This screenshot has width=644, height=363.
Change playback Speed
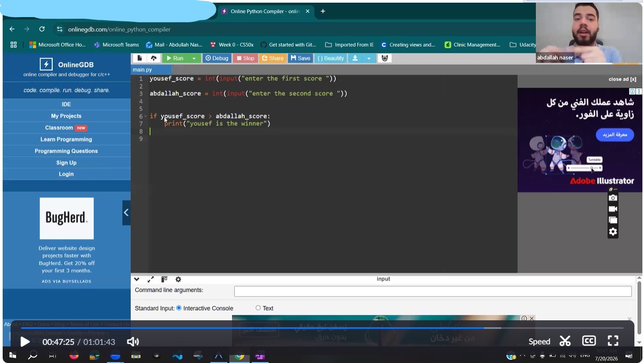[539, 342]
